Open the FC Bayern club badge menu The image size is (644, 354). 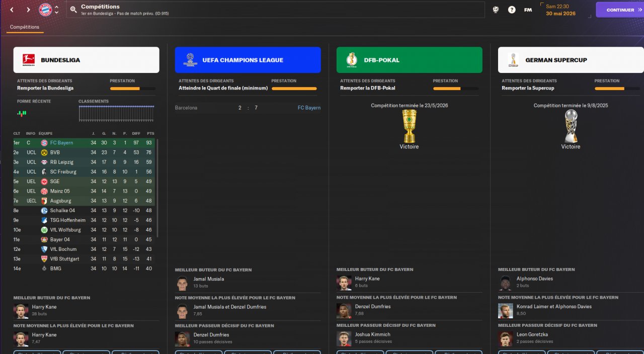(x=45, y=10)
